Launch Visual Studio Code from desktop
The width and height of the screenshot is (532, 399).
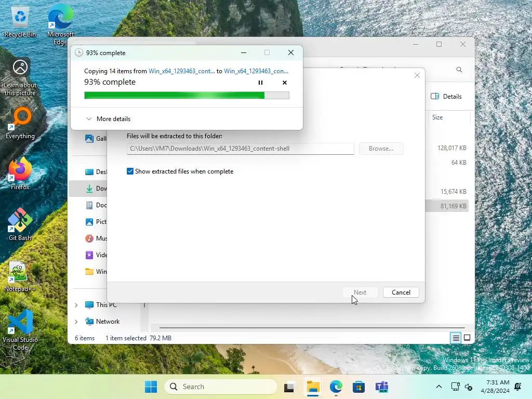click(20, 330)
